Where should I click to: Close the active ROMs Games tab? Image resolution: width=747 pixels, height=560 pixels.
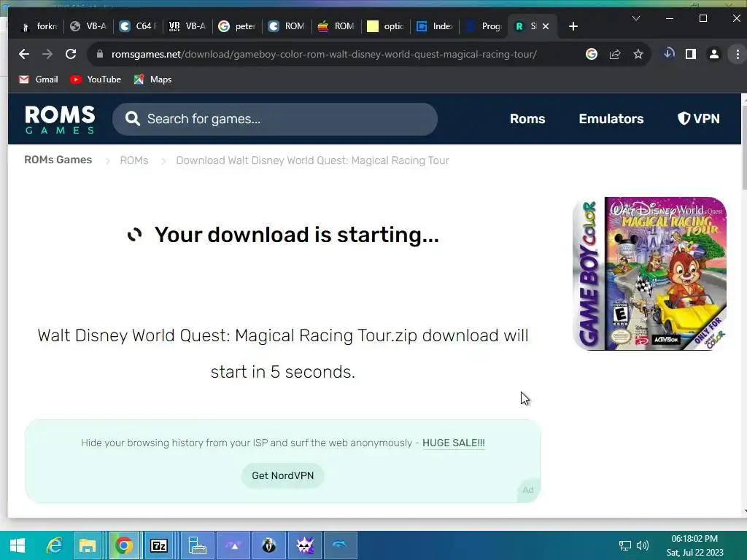pos(546,26)
